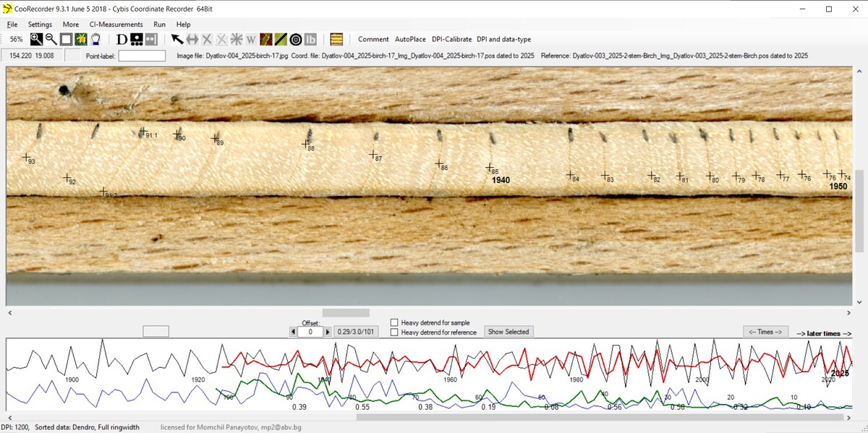The image size is (868, 433).
Task: Click the concentric rings target icon
Action: coord(296,39)
